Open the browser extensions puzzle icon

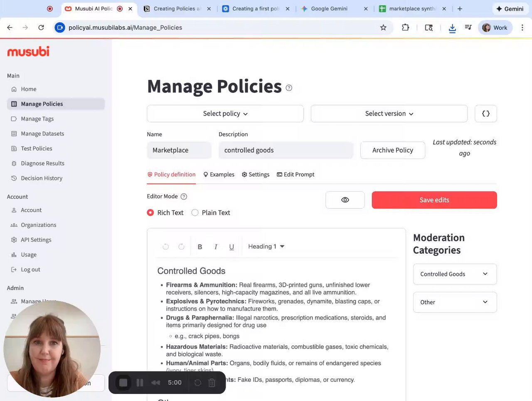pyautogui.click(x=405, y=27)
